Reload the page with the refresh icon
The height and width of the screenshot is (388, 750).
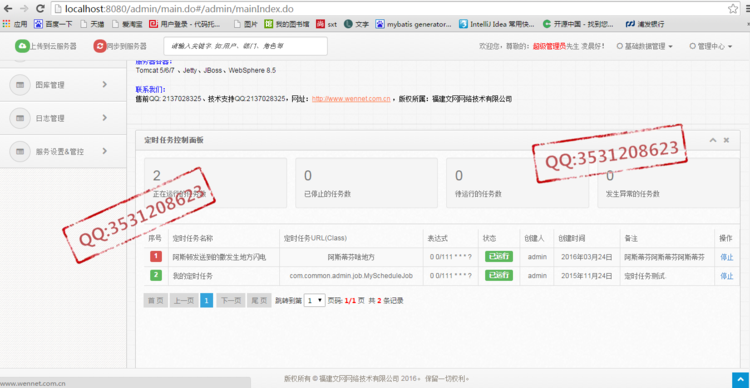pyautogui.click(x=41, y=9)
